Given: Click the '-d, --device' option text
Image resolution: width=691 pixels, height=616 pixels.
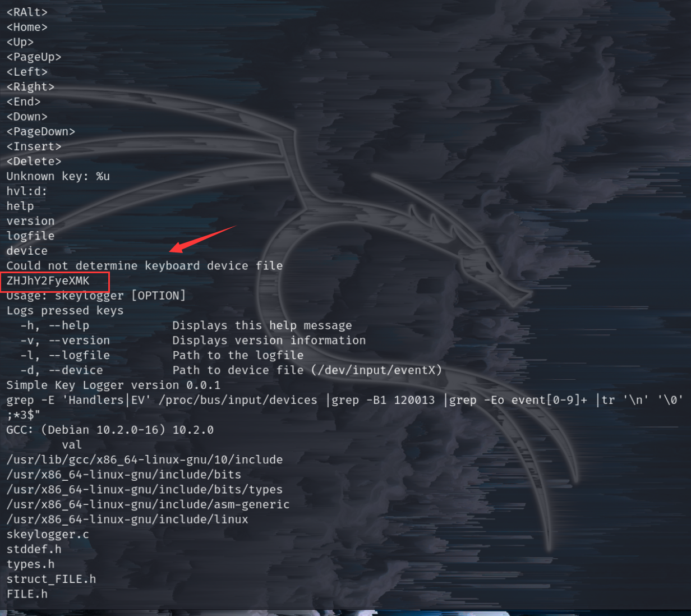Looking at the screenshot, I should coord(62,370).
